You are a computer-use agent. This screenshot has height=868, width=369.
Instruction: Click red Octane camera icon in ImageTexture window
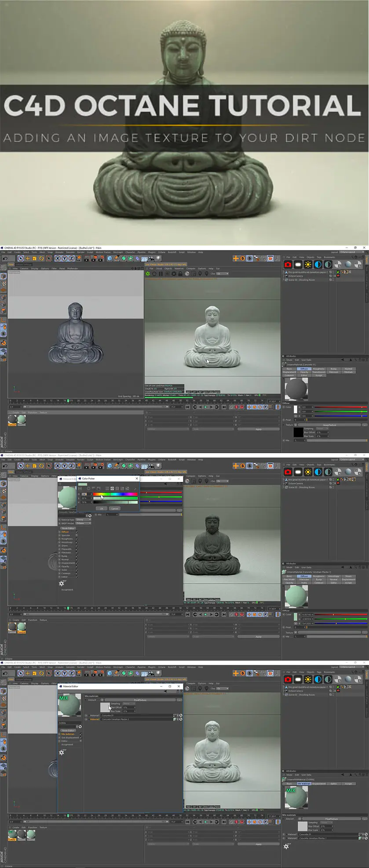coord(288,265)
